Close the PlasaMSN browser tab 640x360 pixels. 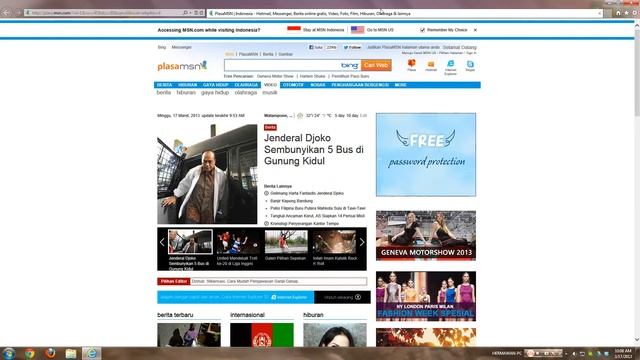600,13
